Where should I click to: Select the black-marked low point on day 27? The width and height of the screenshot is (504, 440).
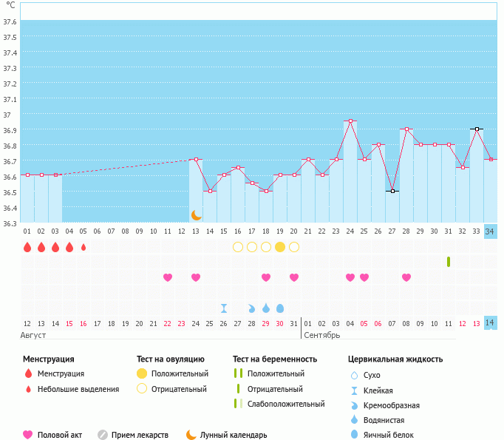pyautogui.click(x=392, y=191)
